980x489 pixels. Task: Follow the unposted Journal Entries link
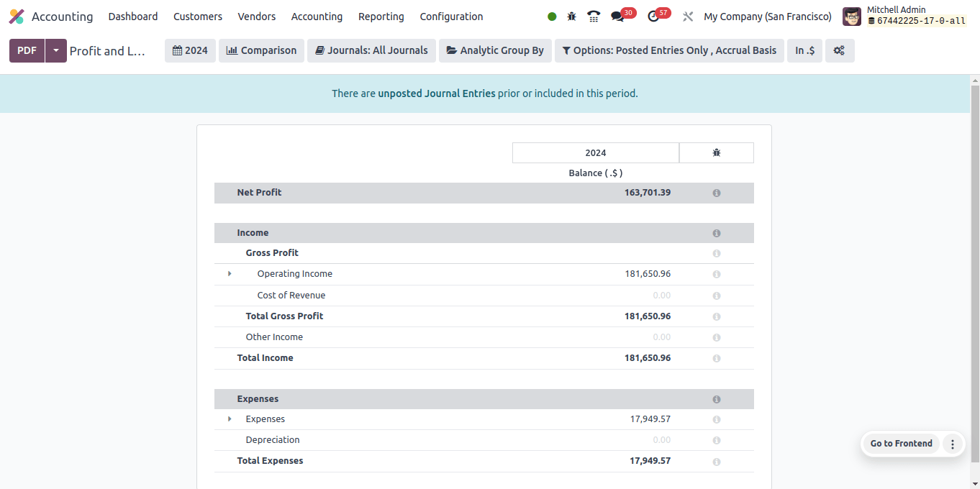click(x=437, y=93)
